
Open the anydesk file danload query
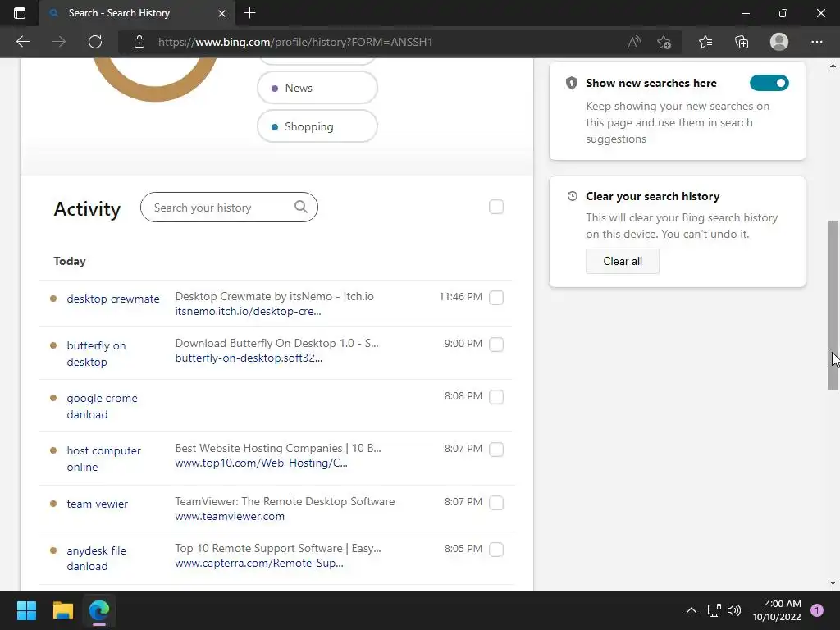click(97, 558)
